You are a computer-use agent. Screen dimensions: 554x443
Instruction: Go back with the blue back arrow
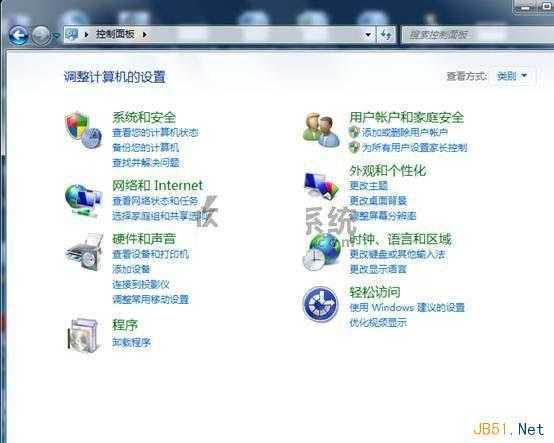(18, 35)
